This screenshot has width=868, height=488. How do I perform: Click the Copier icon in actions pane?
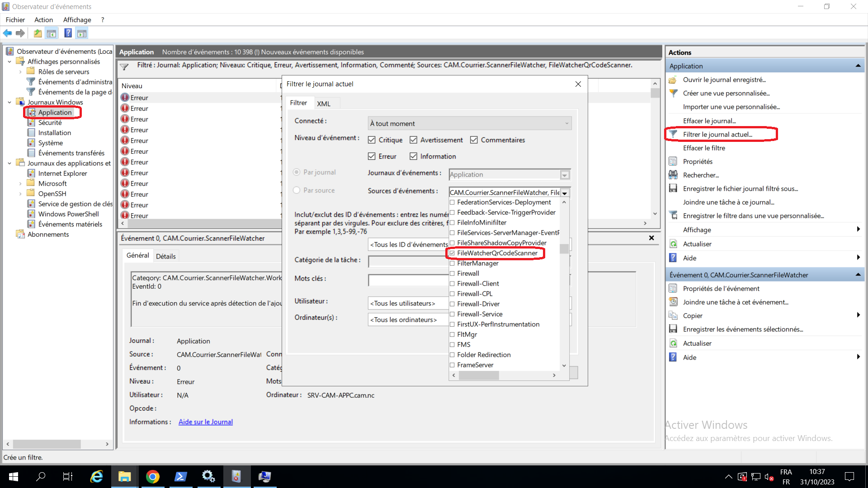point(673,315)
